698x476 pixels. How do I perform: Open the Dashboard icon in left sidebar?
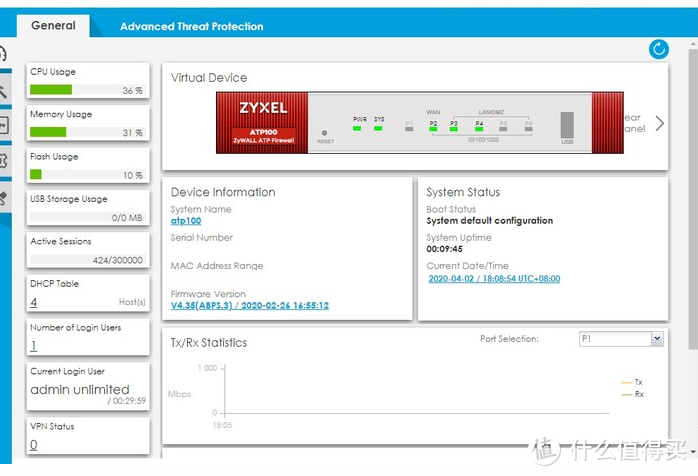click(x=3, y=55)
